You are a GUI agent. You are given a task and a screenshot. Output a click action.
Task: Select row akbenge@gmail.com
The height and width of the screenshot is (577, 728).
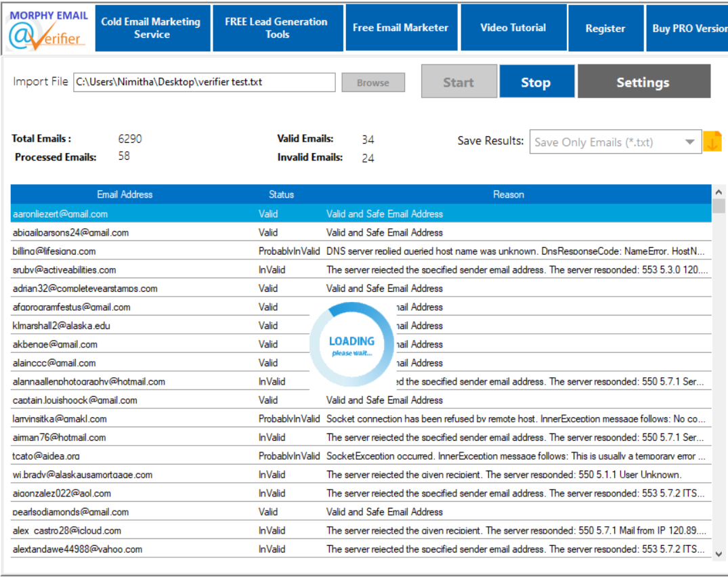pos(361,343)
